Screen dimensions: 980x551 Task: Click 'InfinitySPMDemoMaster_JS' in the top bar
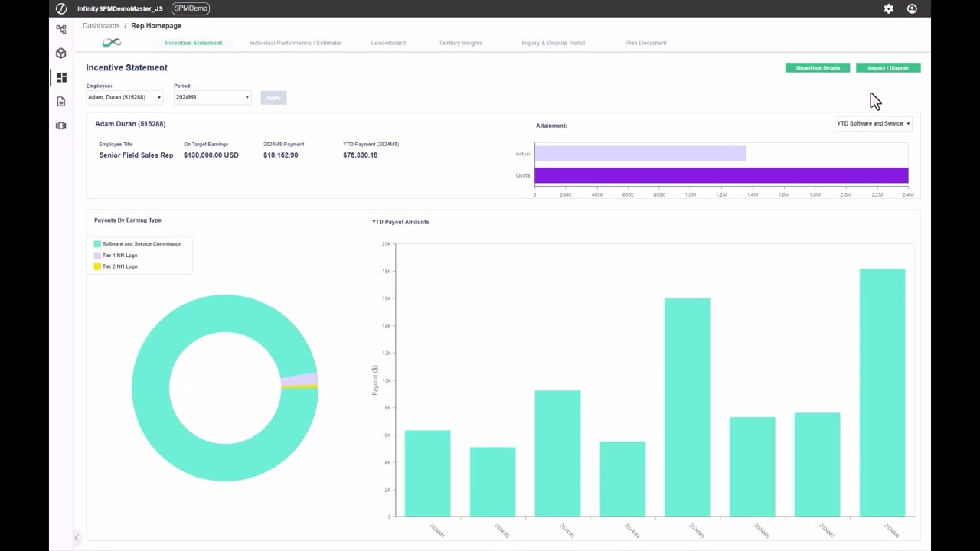[120, 8]
